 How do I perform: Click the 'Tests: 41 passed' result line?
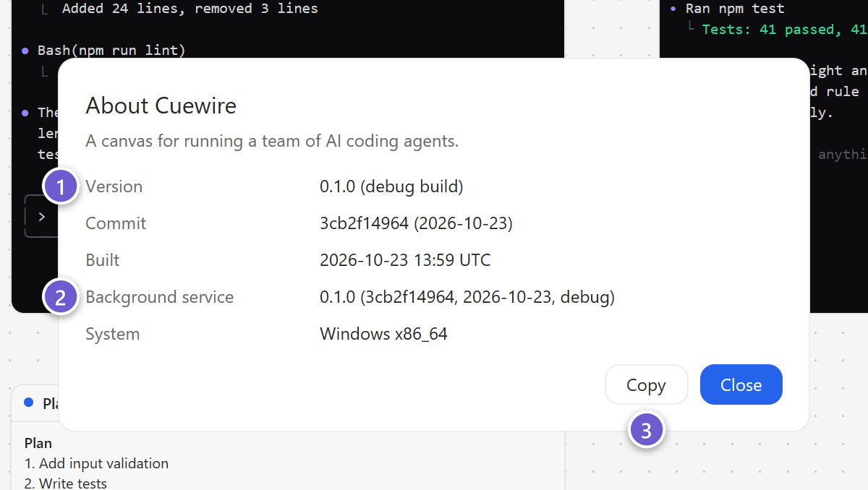(x=783, y=29)
